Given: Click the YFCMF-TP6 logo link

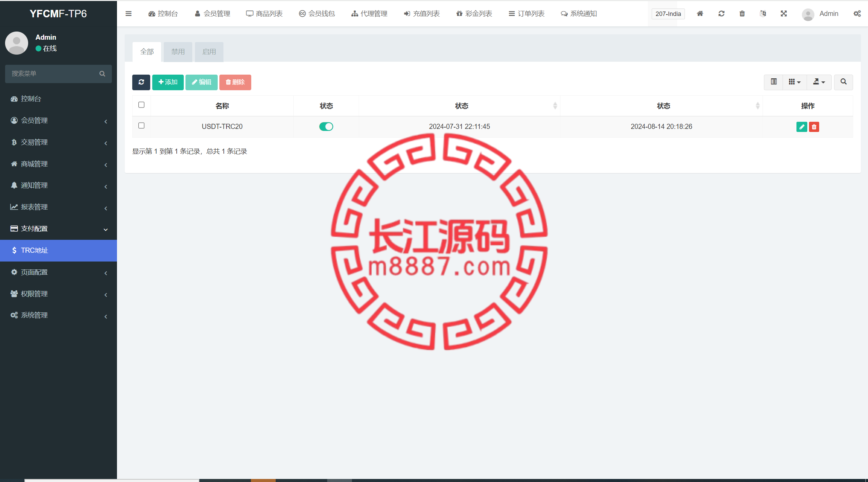Looking at the screenshot, I should tap(58, 14).
